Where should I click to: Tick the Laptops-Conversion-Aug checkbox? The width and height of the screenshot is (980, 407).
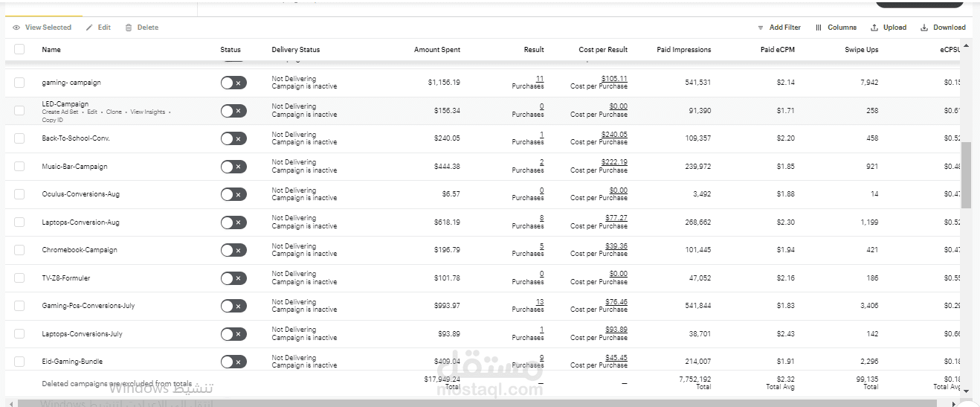click(x=19, y=222)
